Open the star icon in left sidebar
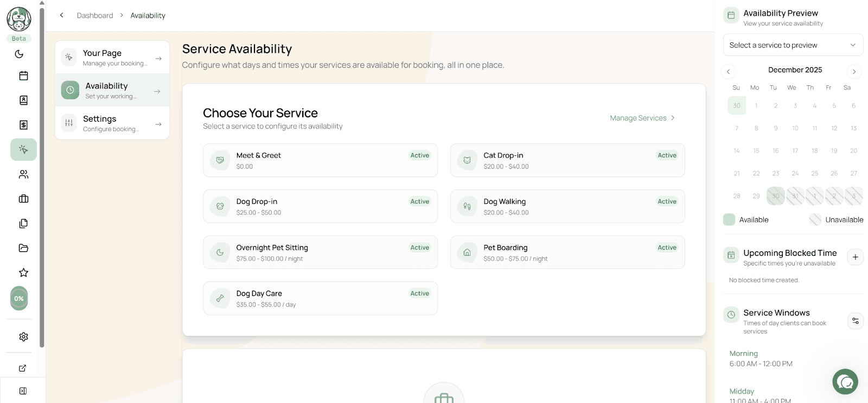Viewport: 868px width, 403px height. [x=23, y=273]
